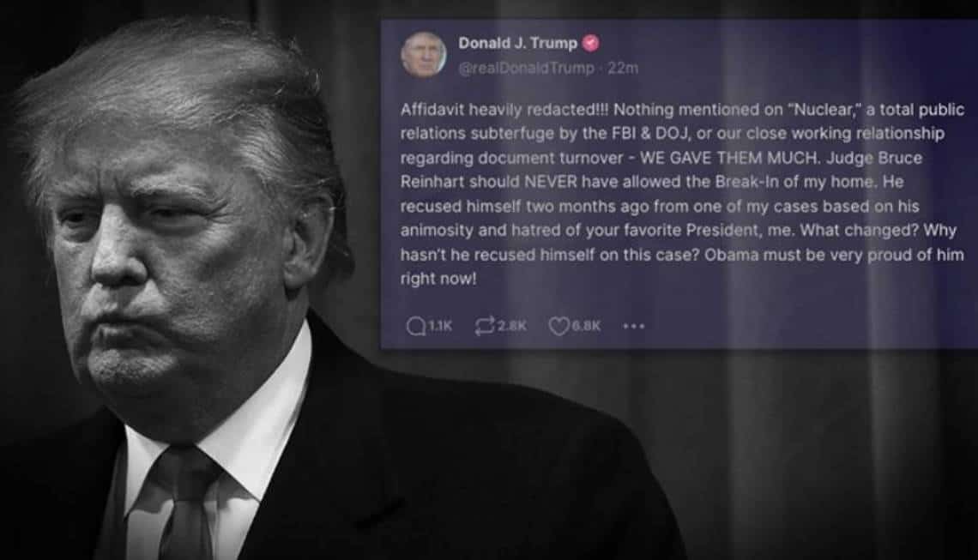Image resolution: width=978 pixels, height=560 pixels.
Task: Click the repost arrows icon
Action: click(485, 326)
